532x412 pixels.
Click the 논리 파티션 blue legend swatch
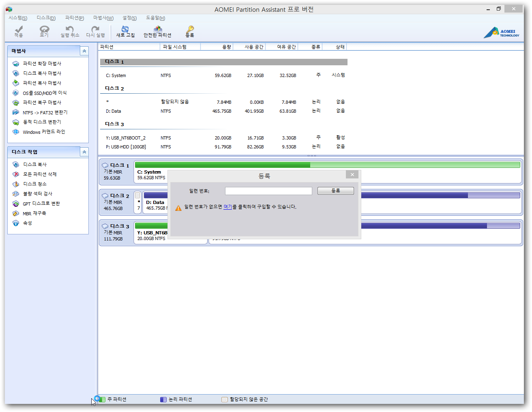tap(163, 399)
